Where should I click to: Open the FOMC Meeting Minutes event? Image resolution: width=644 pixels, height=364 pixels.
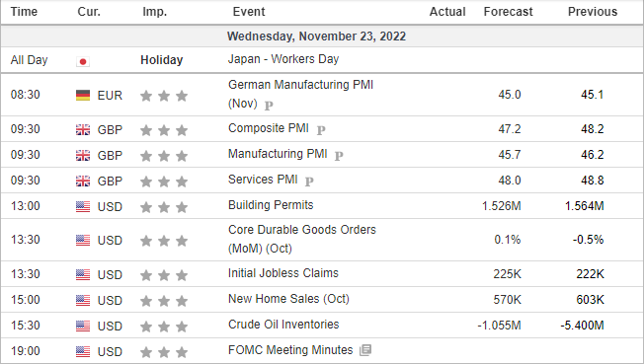(290, 350)
